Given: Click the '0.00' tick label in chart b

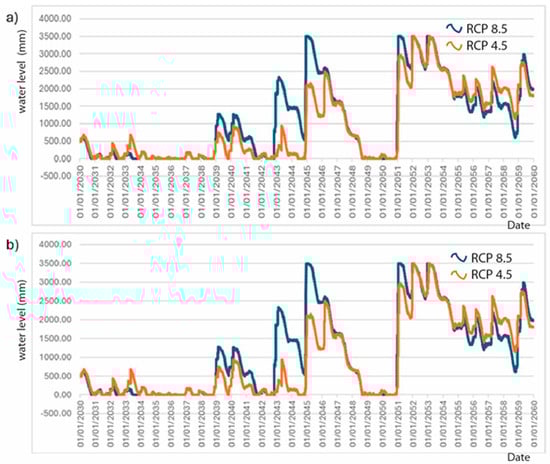Looking at the screenshot, I should pos(63,395).
